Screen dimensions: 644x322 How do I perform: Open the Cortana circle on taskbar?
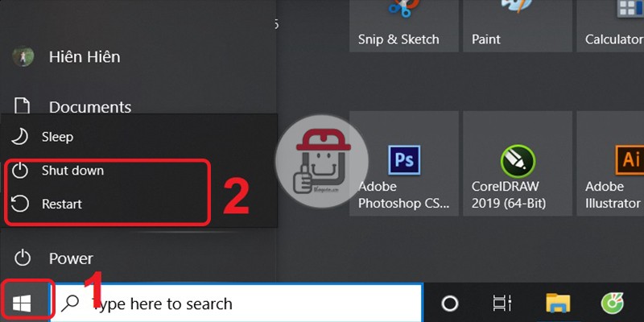[x=450, y=303]
